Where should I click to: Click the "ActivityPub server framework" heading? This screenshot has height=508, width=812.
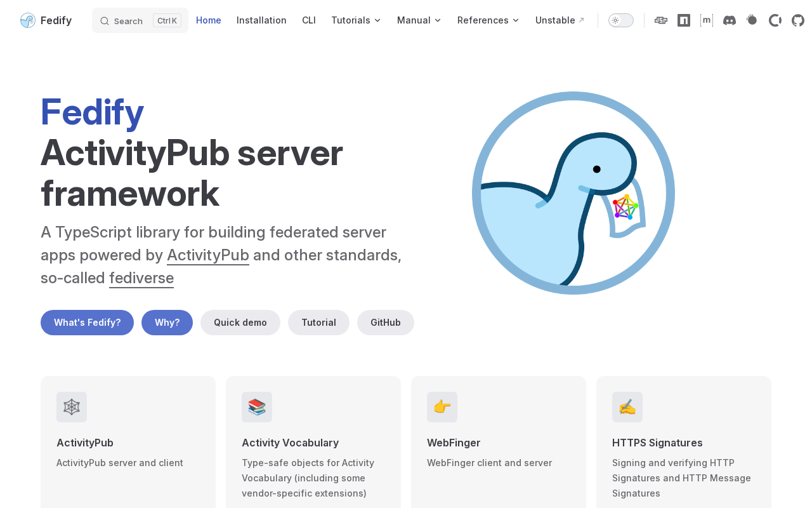[192, 173]
